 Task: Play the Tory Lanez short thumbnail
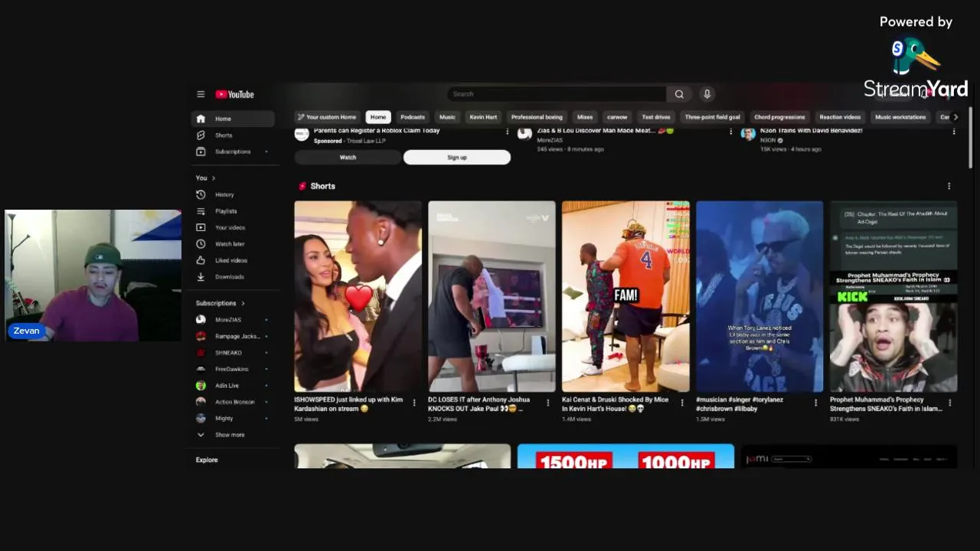click(x=759, y=296)
